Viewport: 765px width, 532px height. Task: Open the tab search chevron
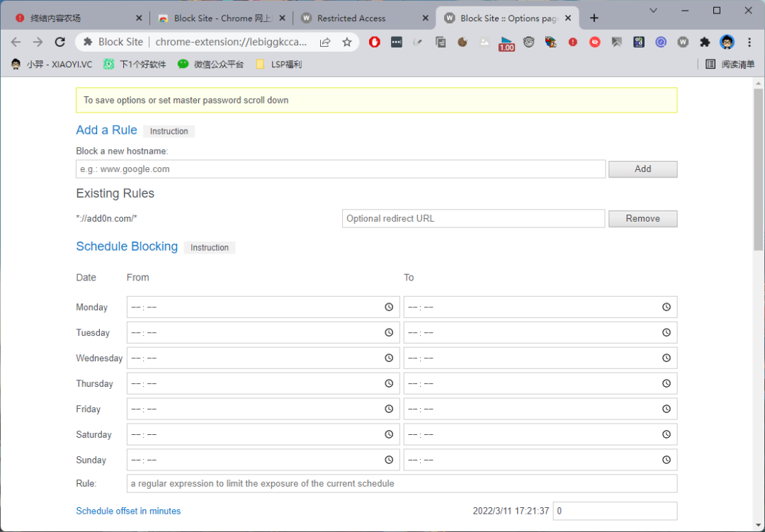click(x=652, y=11)
